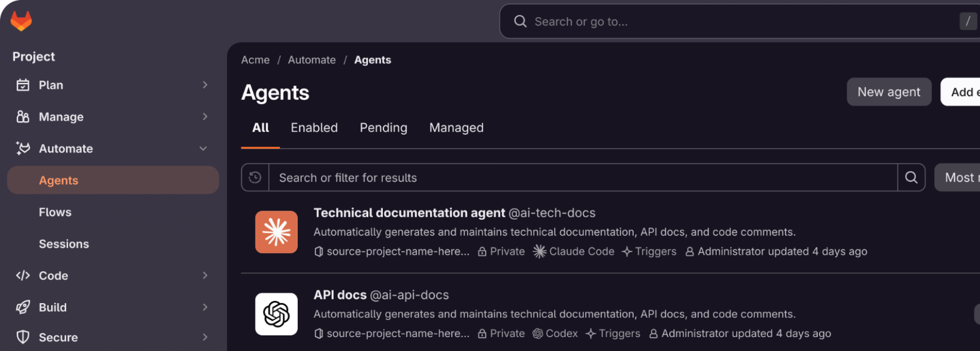
Task: Click the Build rocket icon
Action: coord(23,307)
